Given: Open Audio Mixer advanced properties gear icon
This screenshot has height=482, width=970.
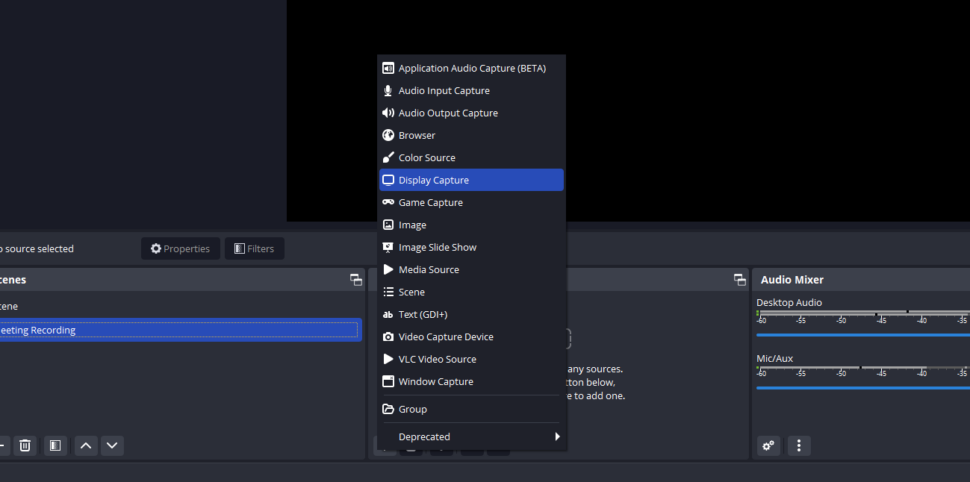Looking at the screenshot, I should pos(768,445).
